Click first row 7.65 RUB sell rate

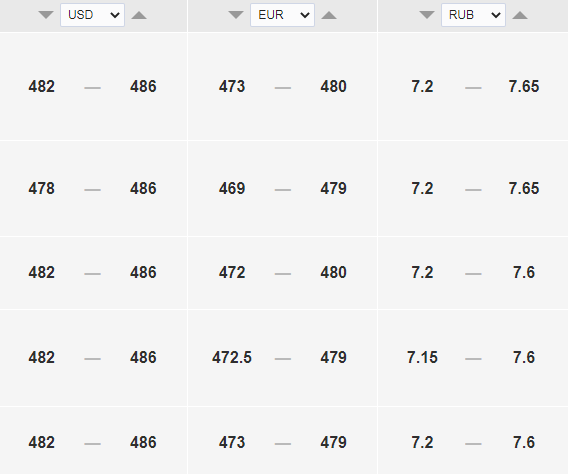tap(524, 87)
